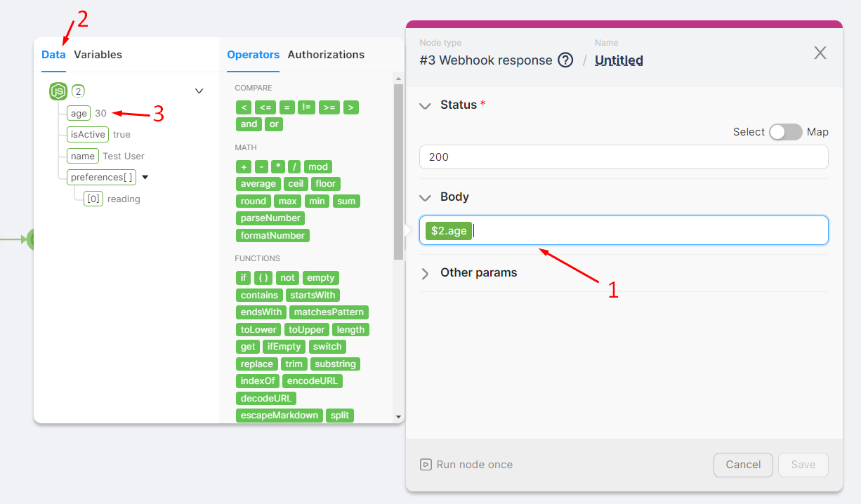
Task: Click the operators list scrollbar down arrow
Action: coord(398,417)
